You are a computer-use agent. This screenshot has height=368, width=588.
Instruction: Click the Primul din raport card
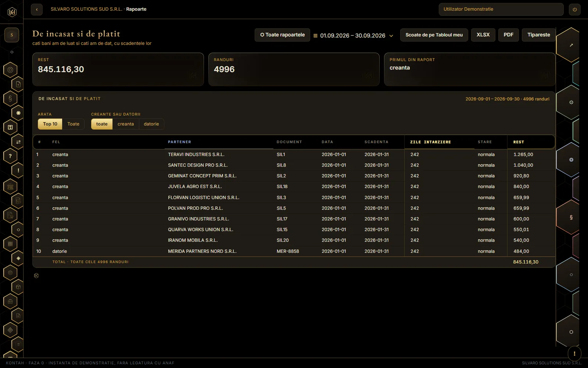pos(470,70)
